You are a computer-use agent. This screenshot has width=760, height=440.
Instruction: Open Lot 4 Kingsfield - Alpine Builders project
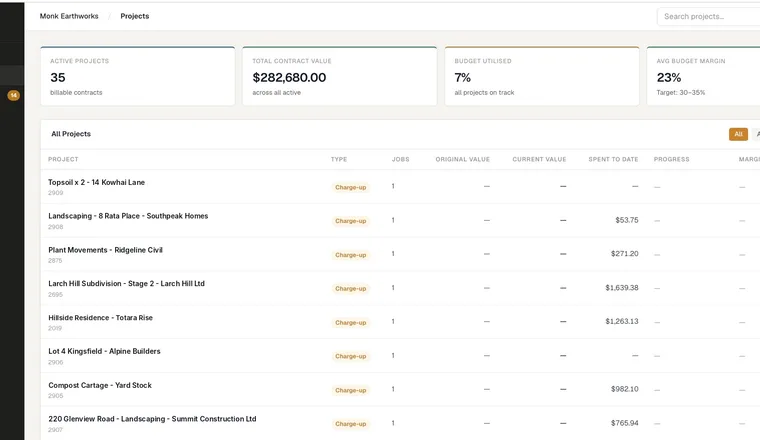(104, 351)
